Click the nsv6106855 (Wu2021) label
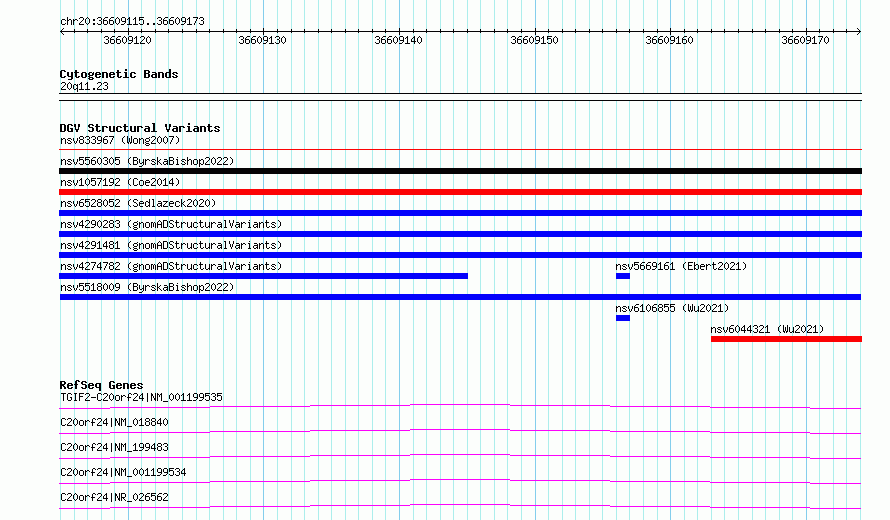Image resolution: width=890 pixels, height=520 pixels. tap(672, 308)
